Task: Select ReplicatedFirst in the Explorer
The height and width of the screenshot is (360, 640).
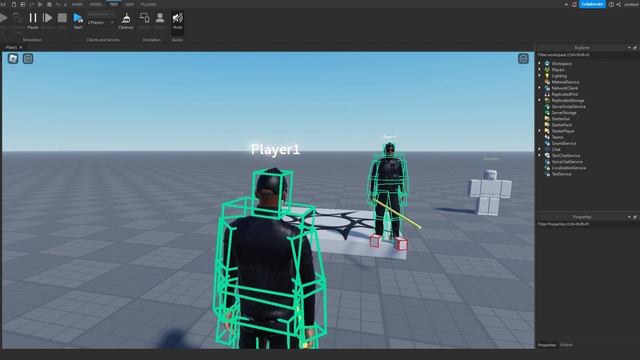Action: coord(564,94)
